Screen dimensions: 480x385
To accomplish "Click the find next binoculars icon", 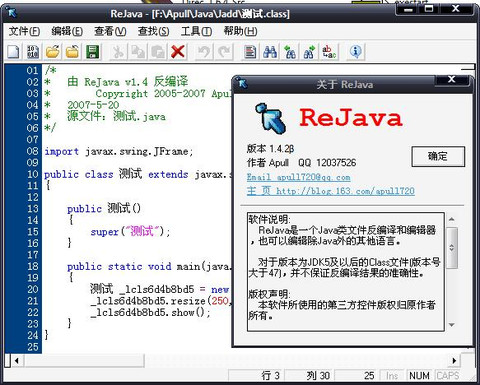I will 309,52.
